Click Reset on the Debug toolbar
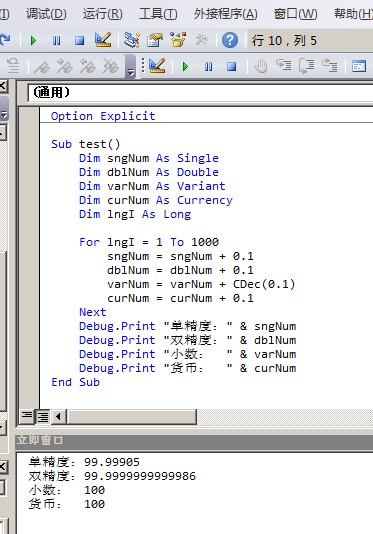This screenshot has width=373, height=534. [x=232, y=66]
